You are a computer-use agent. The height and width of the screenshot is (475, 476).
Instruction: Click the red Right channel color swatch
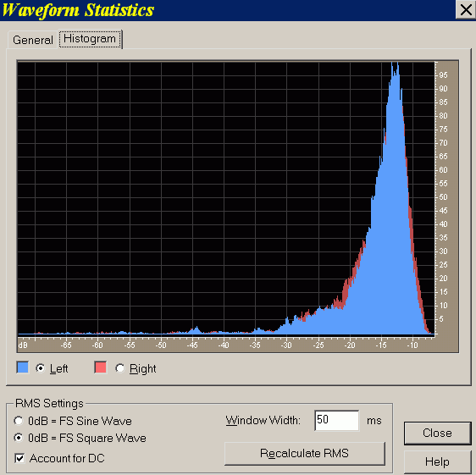click(x=101, y=367)
